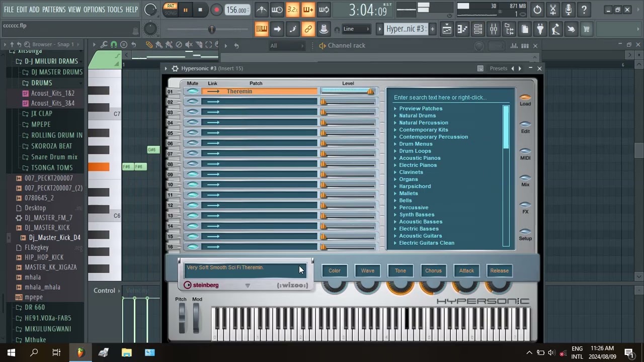Open the FILE menu

tap(9, 10)
